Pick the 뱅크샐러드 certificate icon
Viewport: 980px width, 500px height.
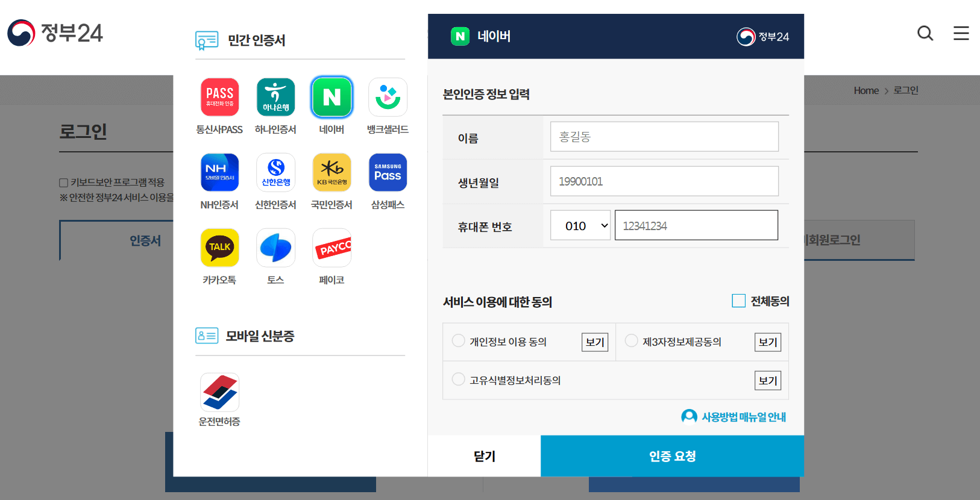(388, 97)
